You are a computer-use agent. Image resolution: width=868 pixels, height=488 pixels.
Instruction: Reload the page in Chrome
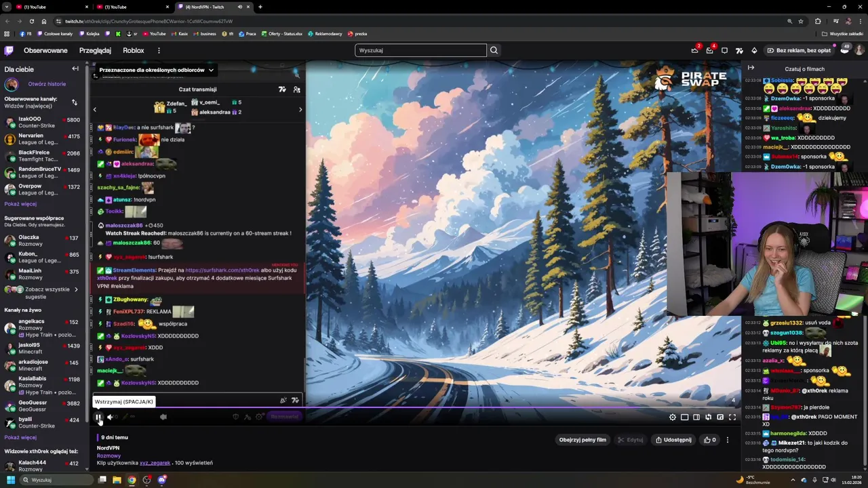coord(31,21)
